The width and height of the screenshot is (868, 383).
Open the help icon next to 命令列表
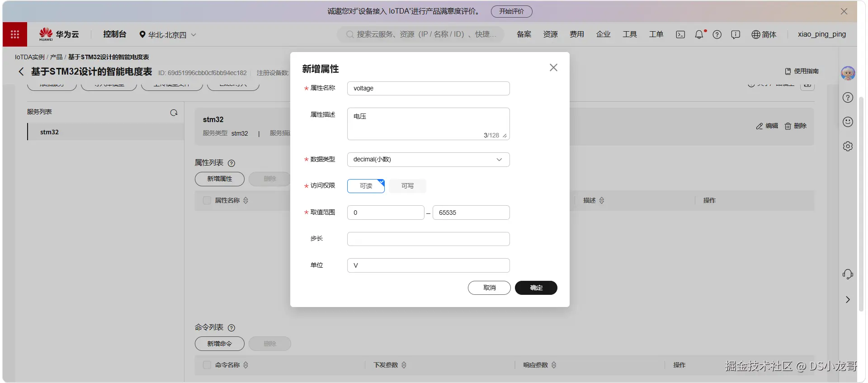[x=231, y=328]
